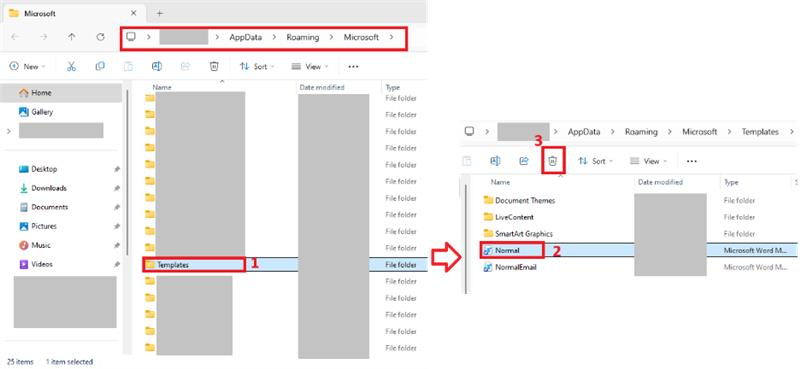Click the pin icon beside Downloads
The width and height of the screenshot is (800, 369).
(117, 188)
